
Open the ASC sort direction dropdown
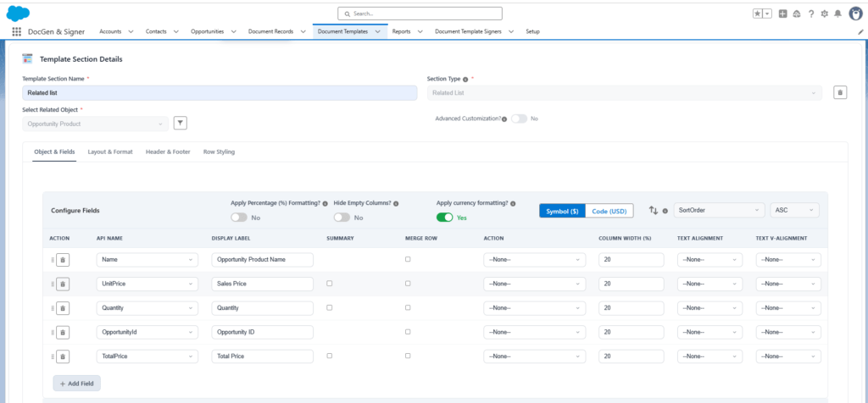tap(794, 210)
